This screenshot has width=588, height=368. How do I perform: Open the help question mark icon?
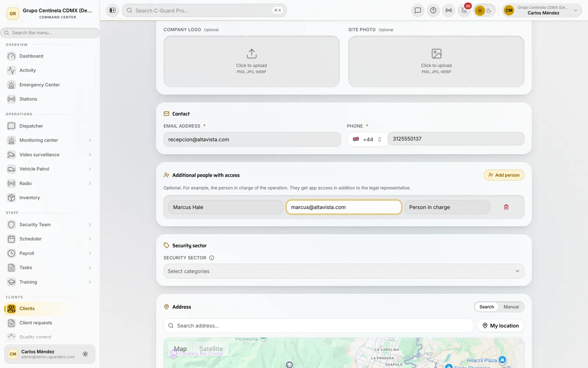point(433,10)
